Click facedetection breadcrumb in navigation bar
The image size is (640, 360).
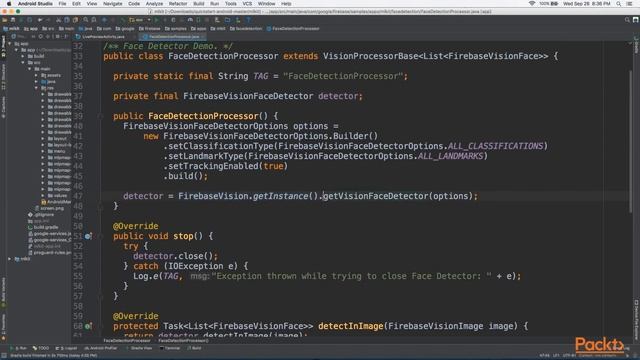point(246,29)
